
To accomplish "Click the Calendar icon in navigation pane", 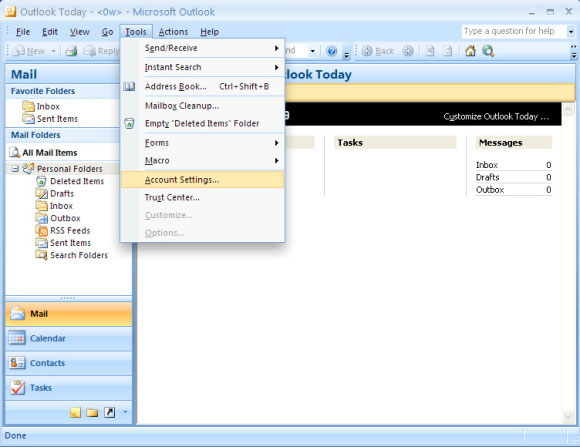I will click(x=17, y=338).
